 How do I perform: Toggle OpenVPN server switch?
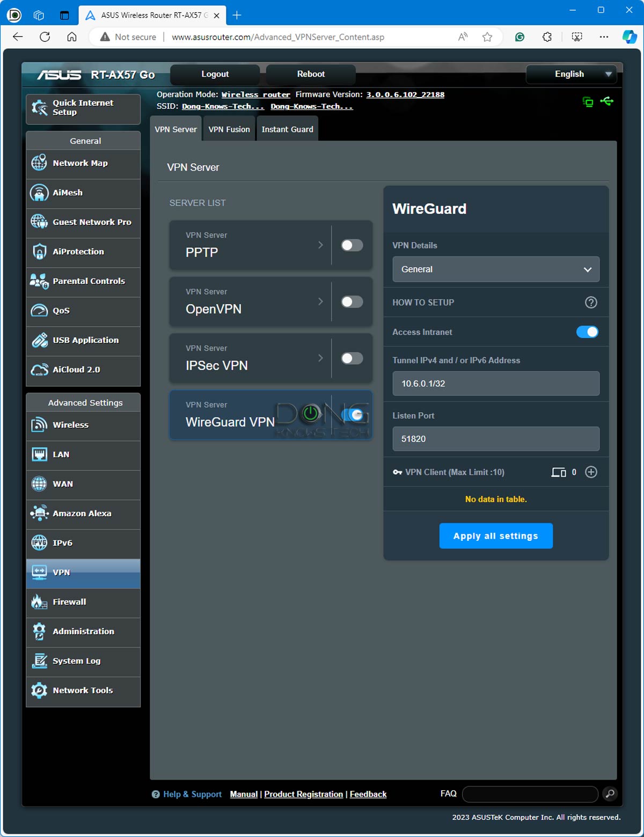(352, 302)
